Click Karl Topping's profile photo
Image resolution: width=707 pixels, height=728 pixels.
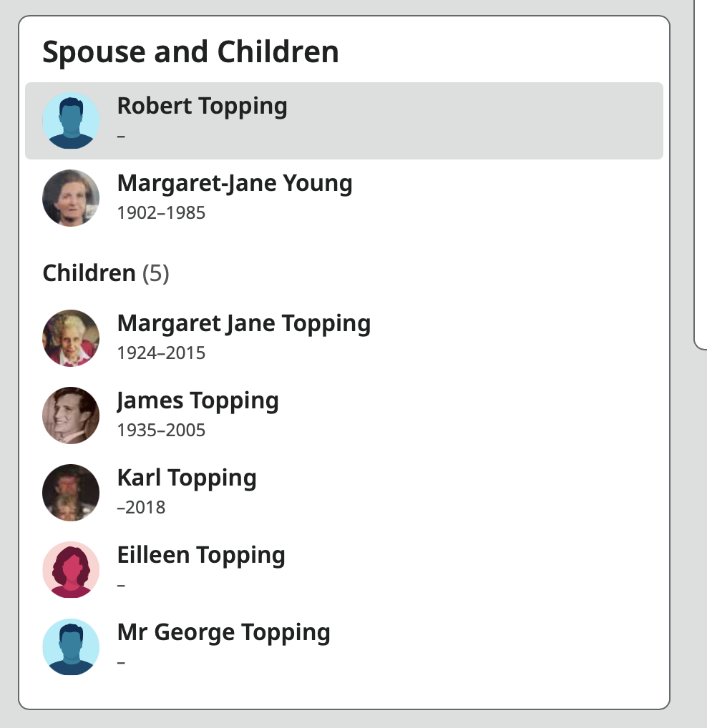pyautogui.click(x=71, y=493)
